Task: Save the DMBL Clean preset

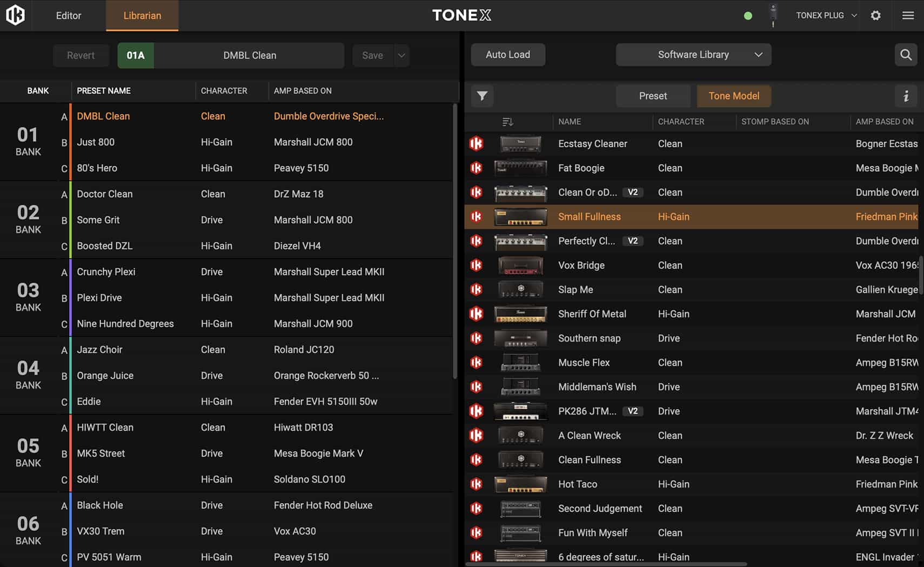Action: click(x=372, y=55)
